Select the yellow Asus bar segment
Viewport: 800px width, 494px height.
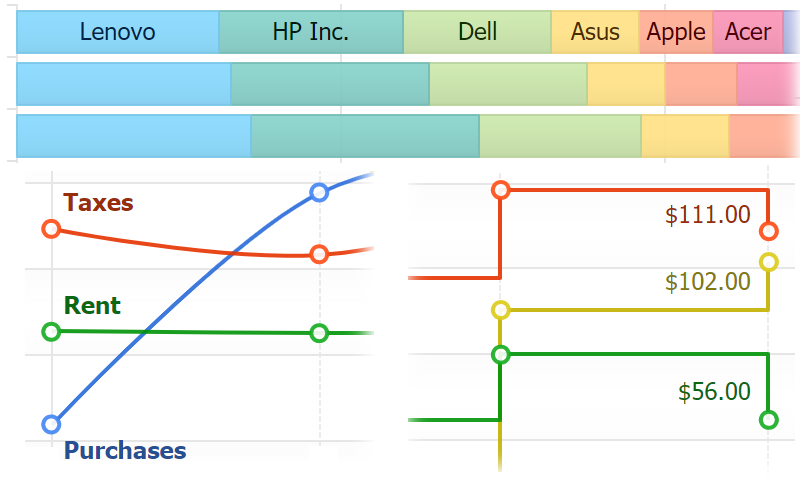point(595,32)
